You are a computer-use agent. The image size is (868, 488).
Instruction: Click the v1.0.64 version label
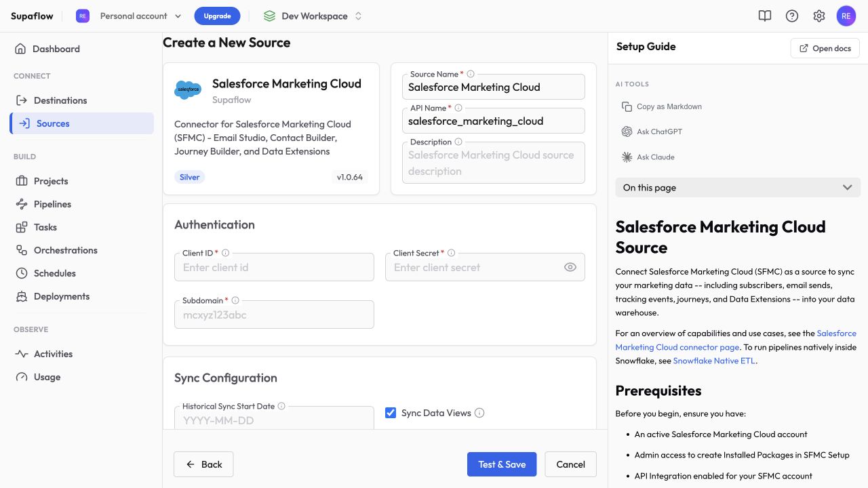[350, 177]
